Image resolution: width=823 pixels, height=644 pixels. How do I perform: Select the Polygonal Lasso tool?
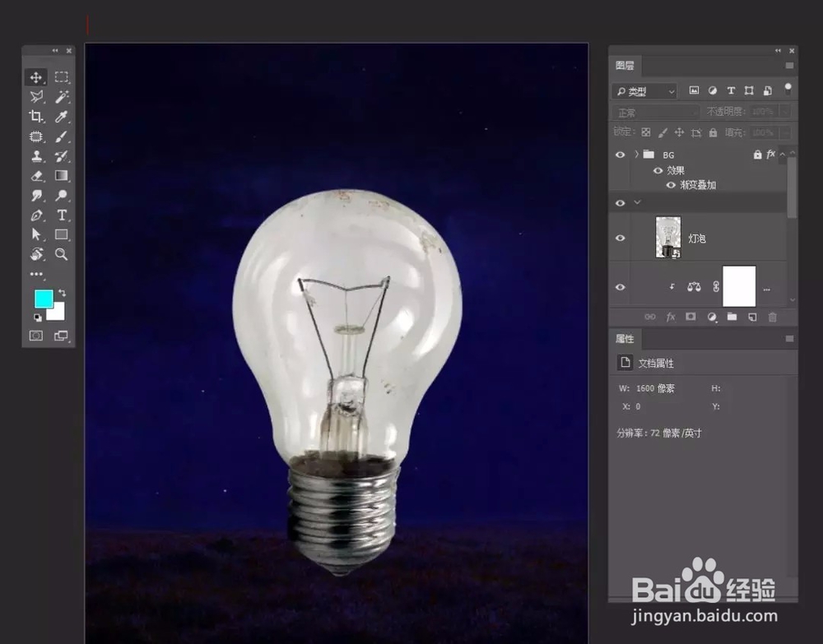(36, 97)
